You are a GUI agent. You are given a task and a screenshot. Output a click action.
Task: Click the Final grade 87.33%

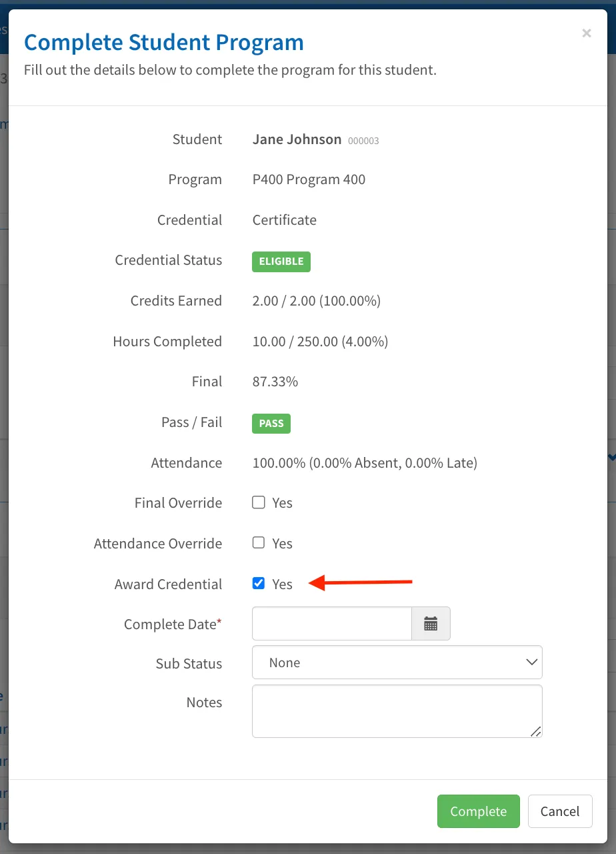[x=275, y=382]
